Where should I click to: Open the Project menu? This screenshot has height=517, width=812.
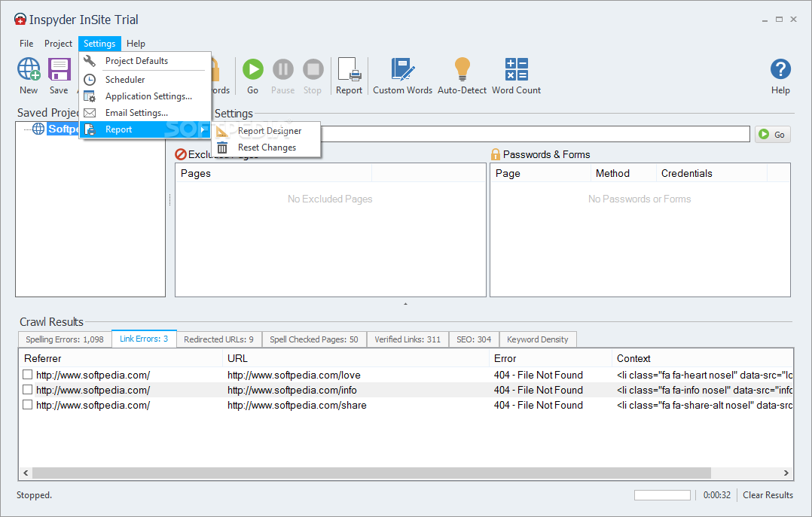click(58, 44)
